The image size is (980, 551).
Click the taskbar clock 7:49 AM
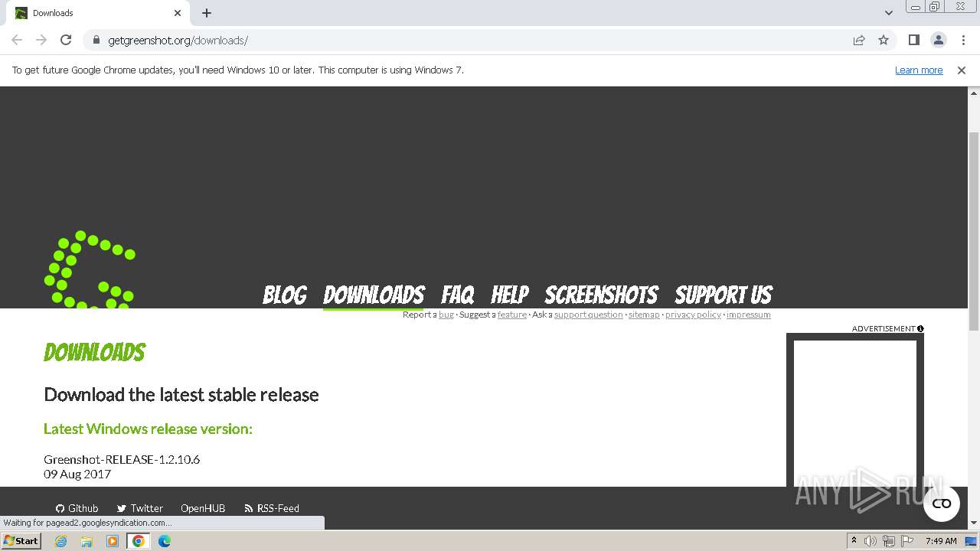pyautogui.click(x=941, y=541)
